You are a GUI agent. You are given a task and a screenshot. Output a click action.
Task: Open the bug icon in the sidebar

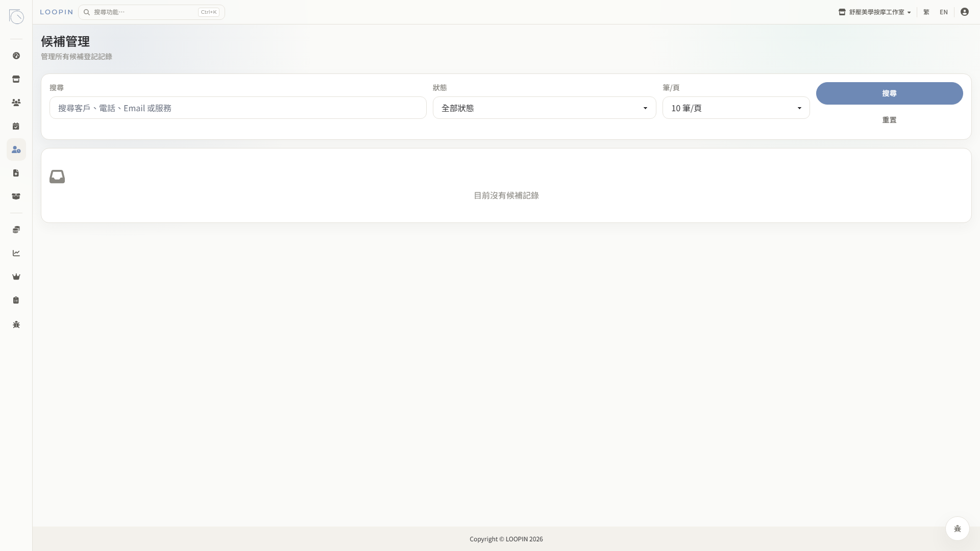16,324
